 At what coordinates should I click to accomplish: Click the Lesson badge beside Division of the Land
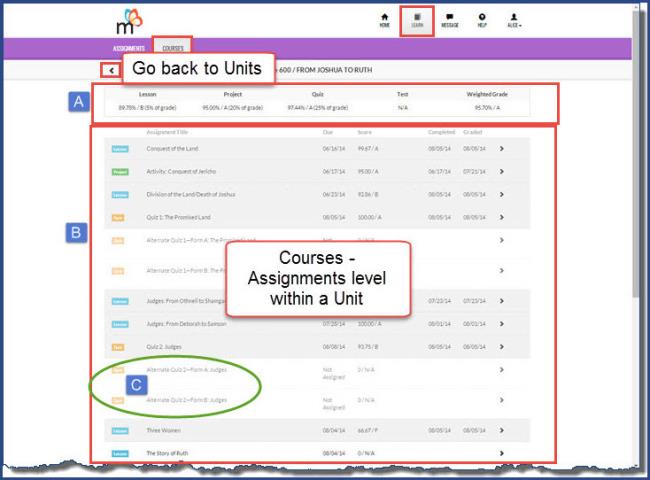[120, 195]
